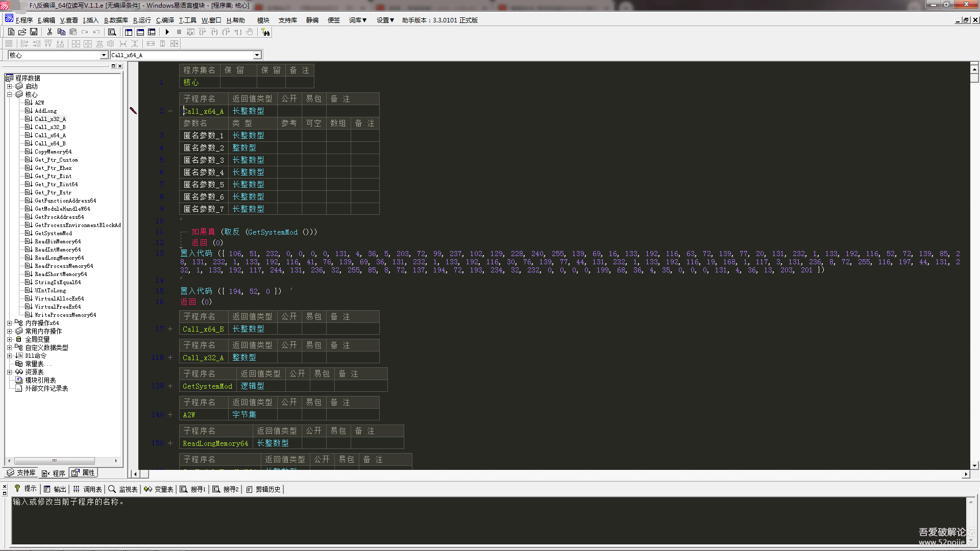Image resolution: width=980 pixels, height=551 pixels.
Task: Open the Call_x64_A subroutine dropdown
Action: coord(257,55)
